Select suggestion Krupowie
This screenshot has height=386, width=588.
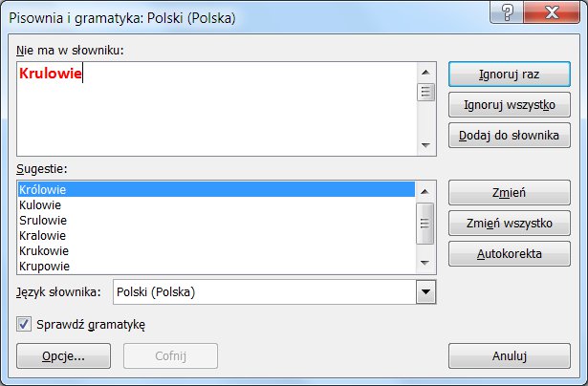click(217, 267)
